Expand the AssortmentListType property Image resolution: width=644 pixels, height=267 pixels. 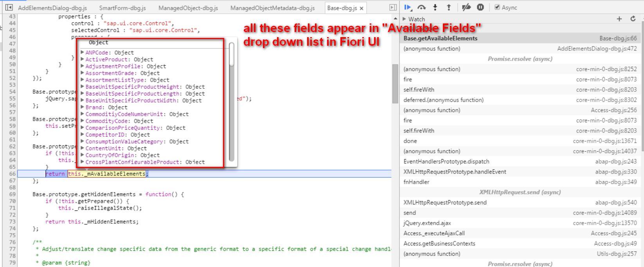click(82, 80)
